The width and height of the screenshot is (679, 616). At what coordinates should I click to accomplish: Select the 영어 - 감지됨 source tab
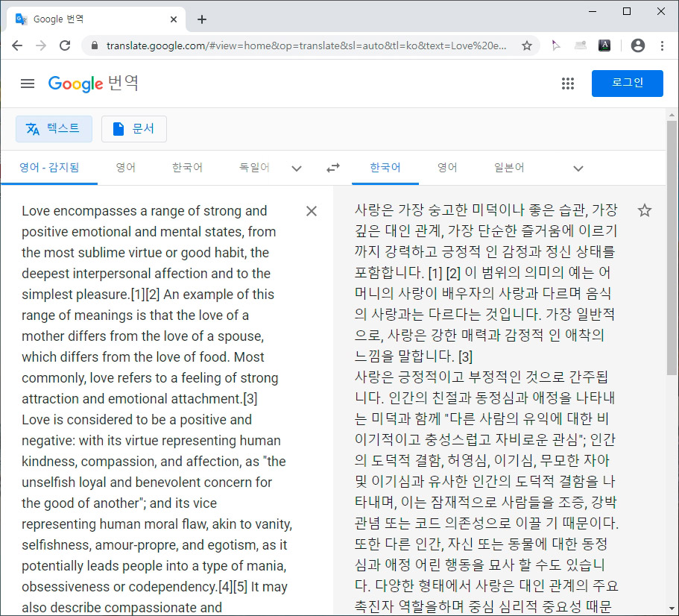coord(49,168)
